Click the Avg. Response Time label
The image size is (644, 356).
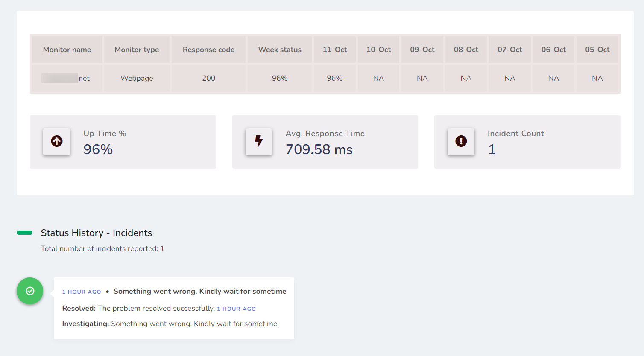[x=325, y=134]
